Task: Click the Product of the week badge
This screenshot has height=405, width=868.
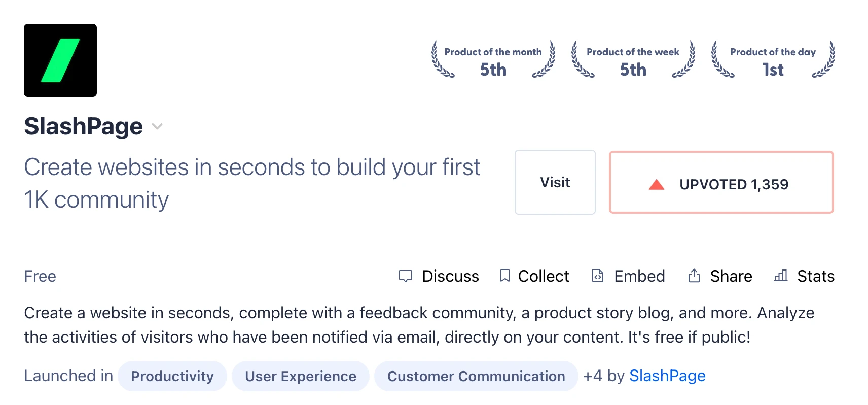Action: tap(633, 60)
